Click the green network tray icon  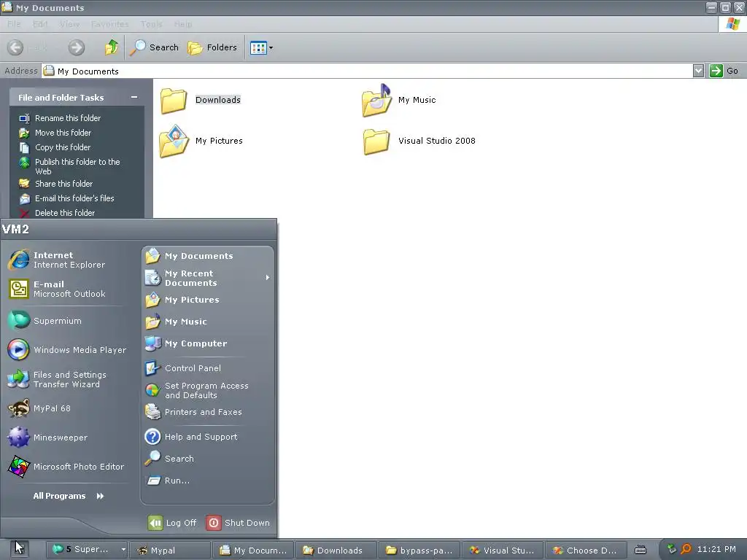[672, 549]
